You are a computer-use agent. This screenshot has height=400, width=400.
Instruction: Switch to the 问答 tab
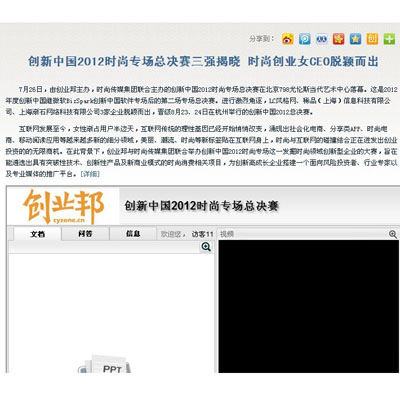point(85,234)
